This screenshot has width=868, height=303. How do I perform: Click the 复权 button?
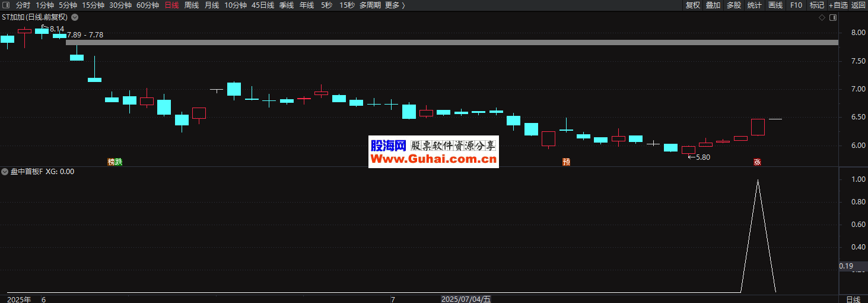[692, 5]
